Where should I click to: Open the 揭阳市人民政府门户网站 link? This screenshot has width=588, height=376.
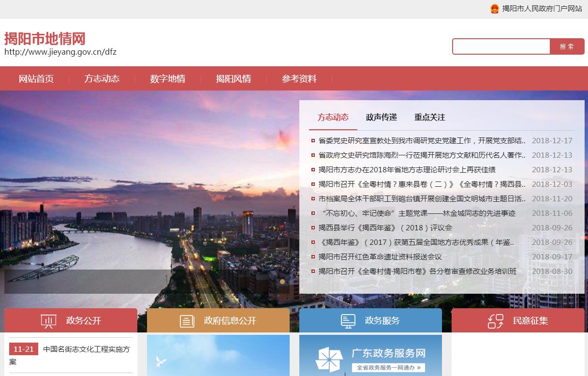[542, 9]
